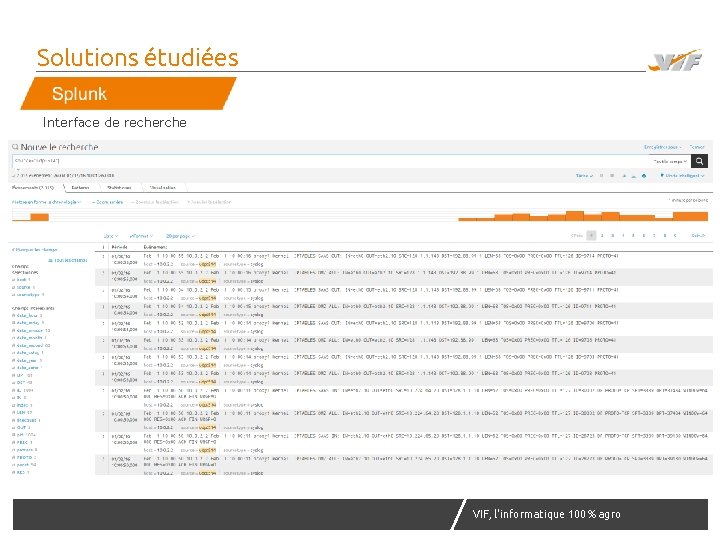The image size is (720, 540).
Task: Open the date_month field in sidebar
Action: click(29, 338)
